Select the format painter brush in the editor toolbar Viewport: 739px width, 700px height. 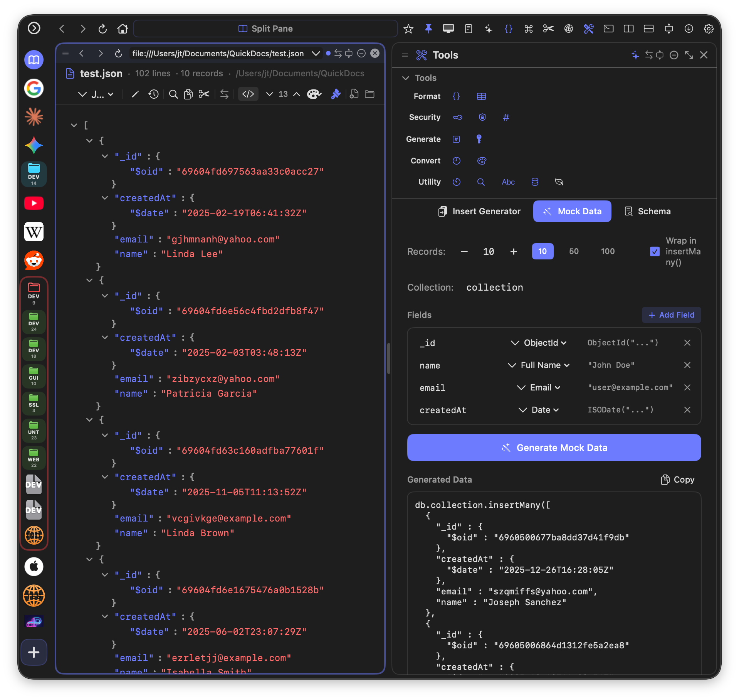pyautogui.click(x=336, y=94)
